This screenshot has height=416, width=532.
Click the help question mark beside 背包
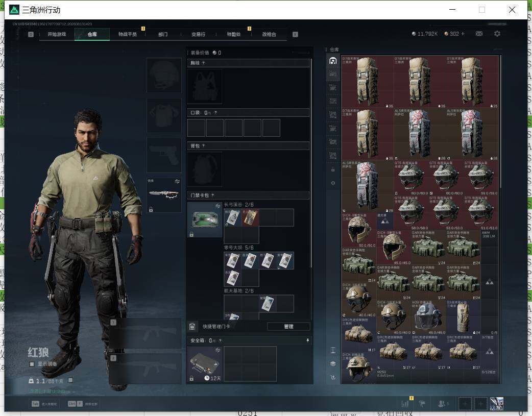(203, 146)
